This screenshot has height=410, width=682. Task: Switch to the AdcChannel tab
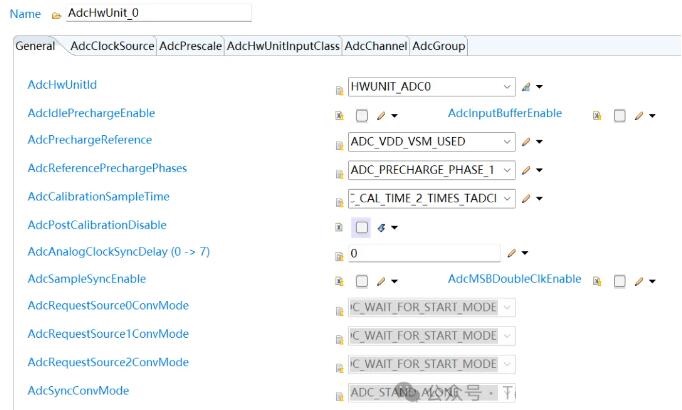click(x=375, y=46)
